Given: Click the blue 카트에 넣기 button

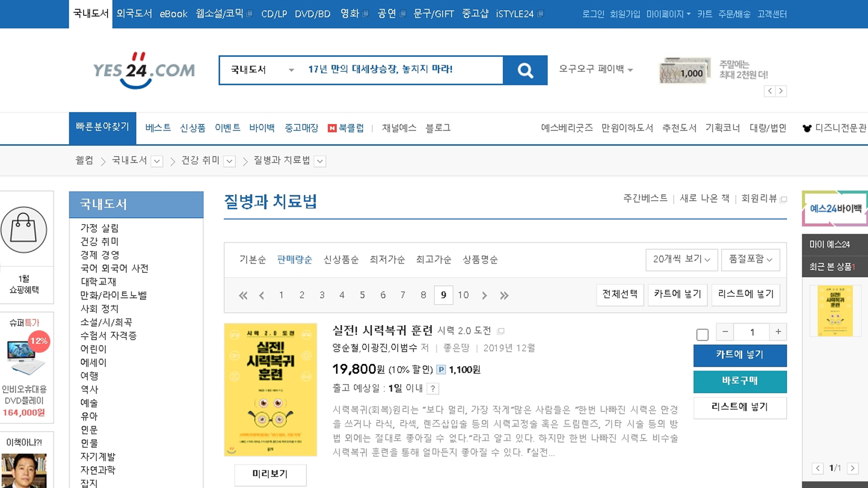Looking at the screenshot, I should (740, 355).
